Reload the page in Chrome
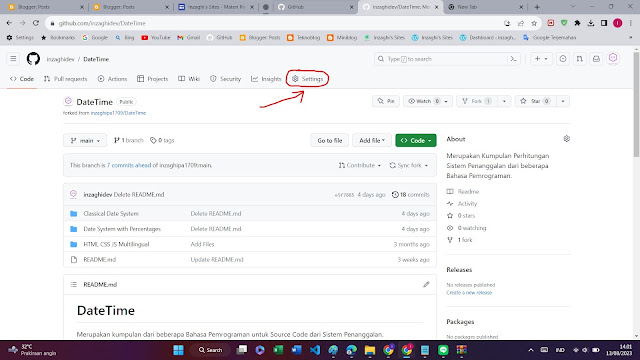 pos(36,23)
